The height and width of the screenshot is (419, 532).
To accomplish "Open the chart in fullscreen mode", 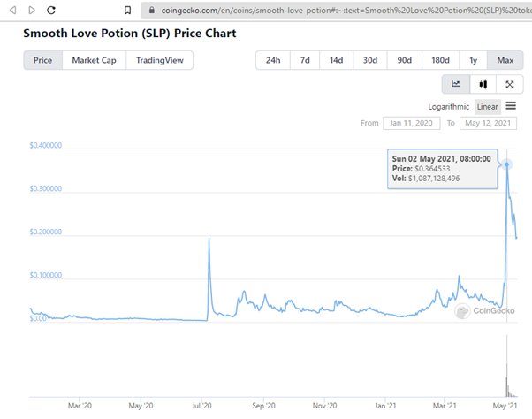I will [x=510, y=84].
